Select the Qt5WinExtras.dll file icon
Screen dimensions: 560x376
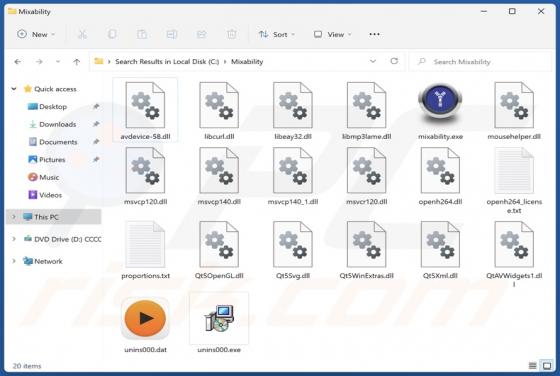point(366,244)
